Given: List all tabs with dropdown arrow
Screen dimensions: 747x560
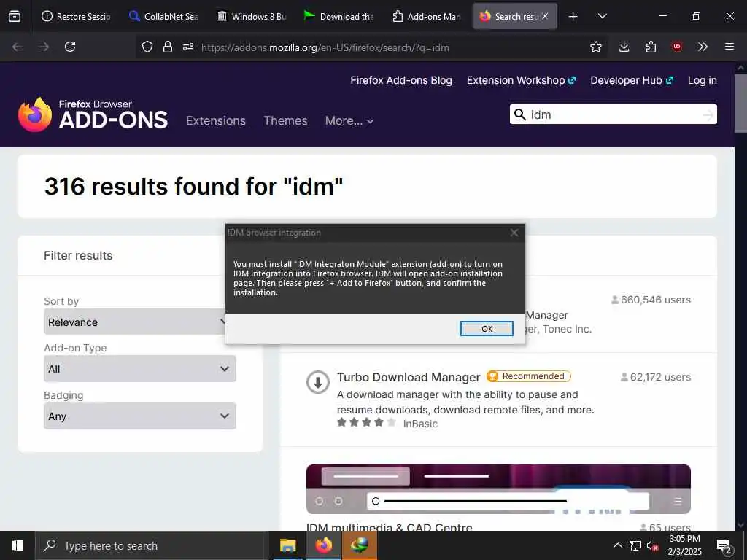Looking at the screenshot, I should (602, 17).
